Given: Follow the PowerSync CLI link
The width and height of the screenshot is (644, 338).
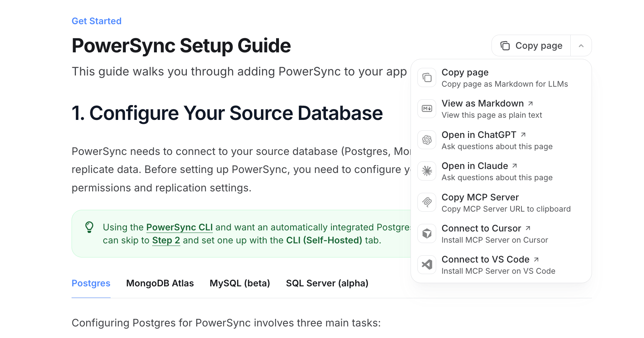Looking at the screenshot, I should 180,227.
